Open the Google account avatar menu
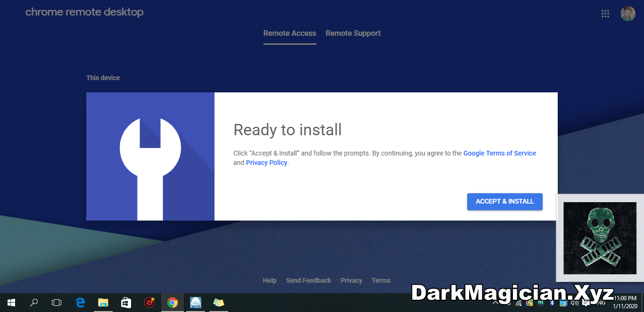644x312 pixels. 627,14
